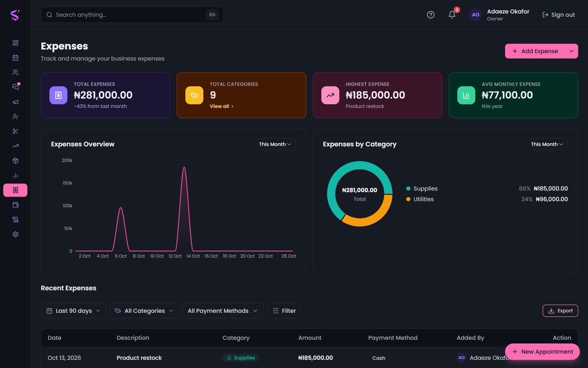The width and height of the screenshot is (588, 368).
Task: Open the scroll document icon in sidebar
Action: tap(16, 220)
